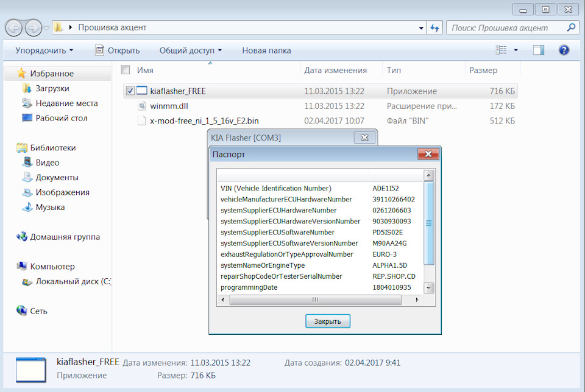585x392 pixels.
Task: Click the change view icon
Action: 501,50
